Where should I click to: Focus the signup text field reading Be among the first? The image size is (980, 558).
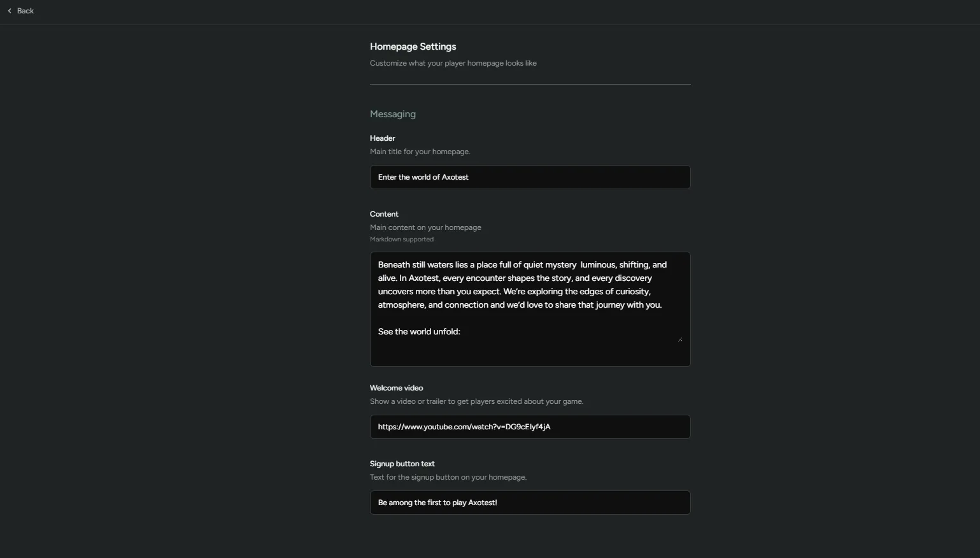click(x=529, y=502)
